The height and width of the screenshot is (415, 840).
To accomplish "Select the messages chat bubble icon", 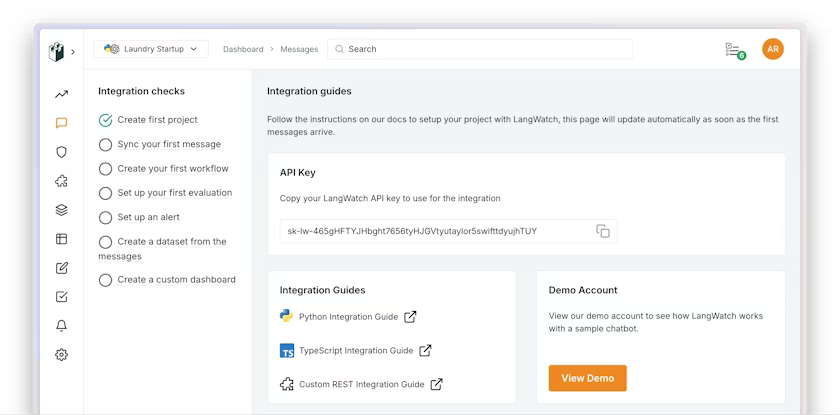I will tap(61, 124).
